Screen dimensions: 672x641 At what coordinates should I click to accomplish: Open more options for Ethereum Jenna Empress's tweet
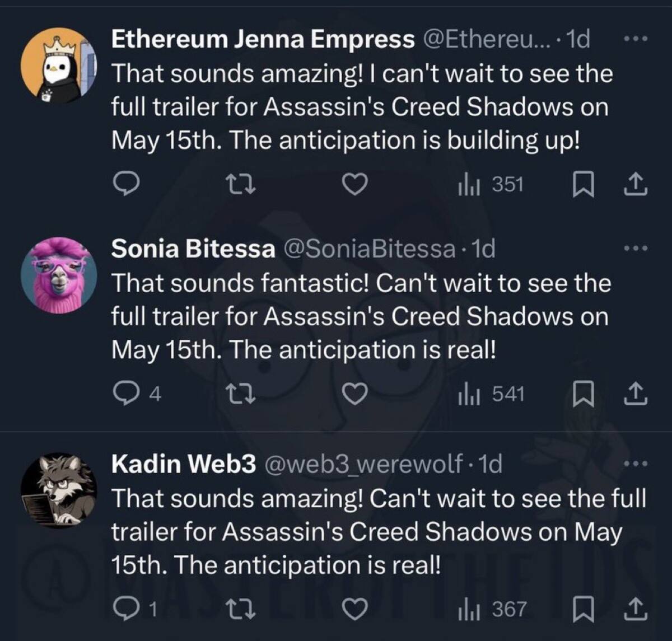[x=636, y=39]
